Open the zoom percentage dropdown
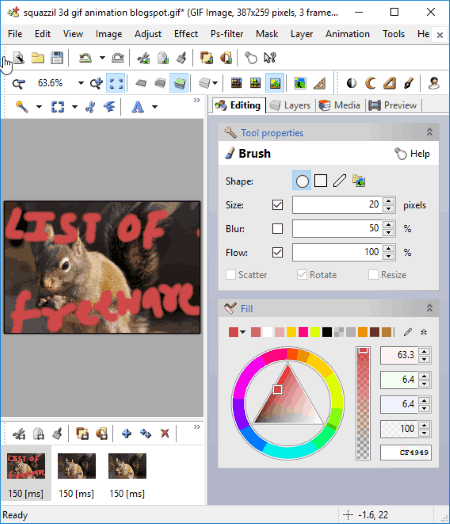The height and width of the screenshot is (524, 450). [81, 83]
